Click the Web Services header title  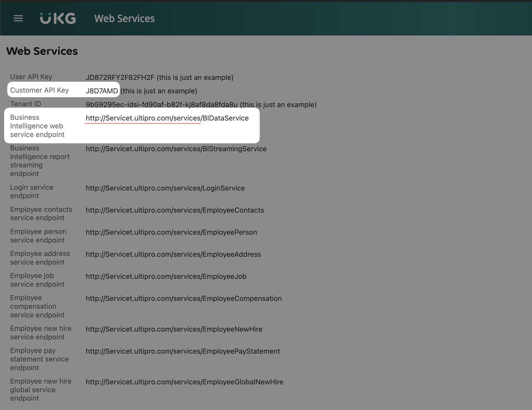coord(124,19)
